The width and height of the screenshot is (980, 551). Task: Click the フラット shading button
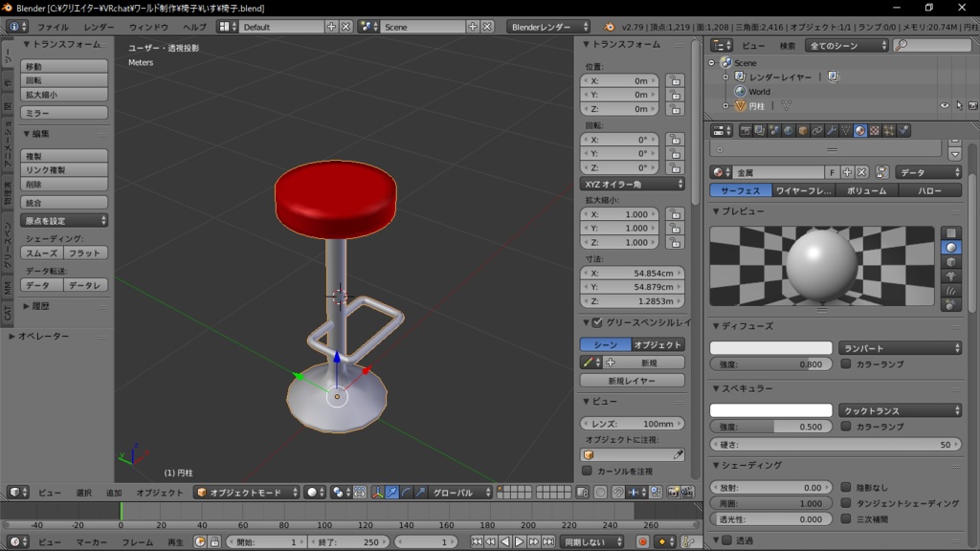pyautogui.click(x=85, y=253)
